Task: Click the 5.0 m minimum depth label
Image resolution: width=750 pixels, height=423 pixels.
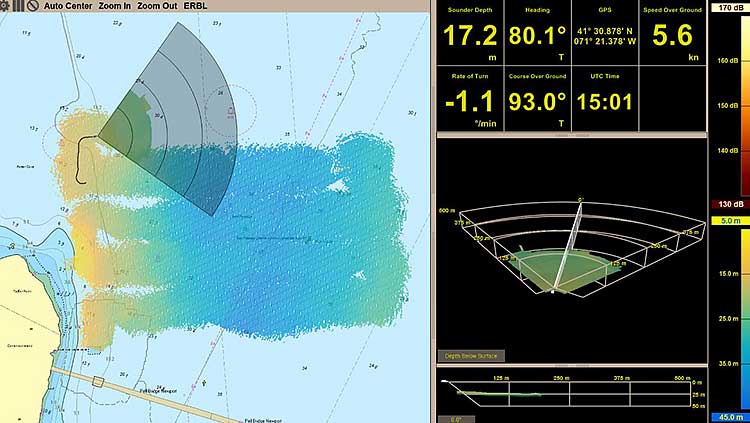Action: [x=727, y=221]
